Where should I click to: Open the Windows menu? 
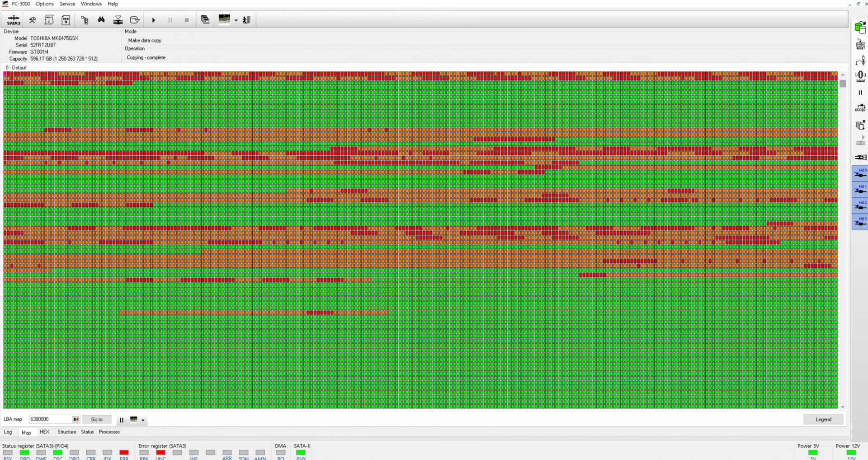(91, 4)
